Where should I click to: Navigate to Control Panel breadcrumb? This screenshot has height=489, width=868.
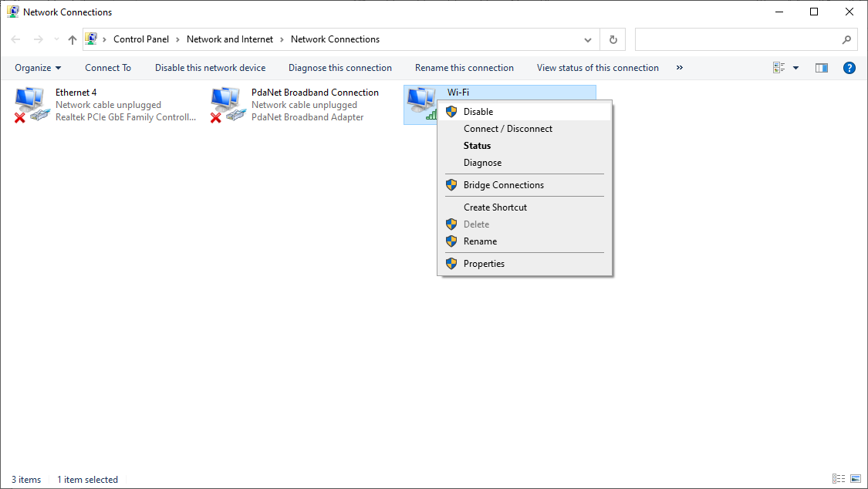(141, 39)
